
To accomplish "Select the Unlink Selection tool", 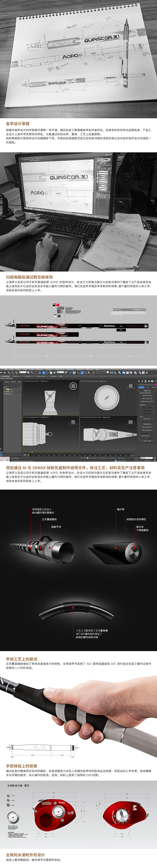I will click(x=12, y=373).
